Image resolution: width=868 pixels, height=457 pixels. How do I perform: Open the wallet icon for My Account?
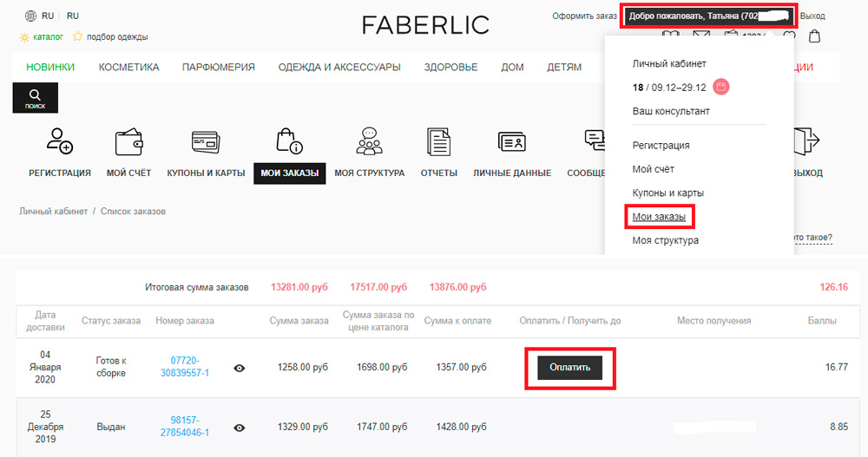[x=129, y=141]
